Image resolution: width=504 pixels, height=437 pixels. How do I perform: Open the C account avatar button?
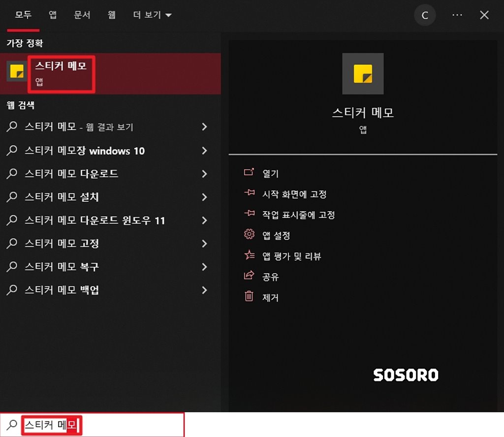pos(425,15)
